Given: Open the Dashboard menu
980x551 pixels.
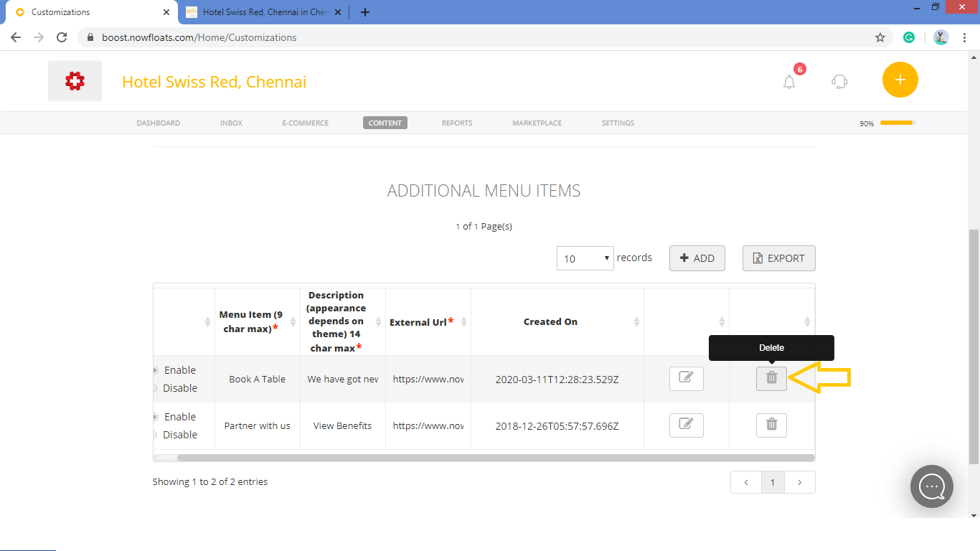Looking at the screenshot, I should (159, 123).
